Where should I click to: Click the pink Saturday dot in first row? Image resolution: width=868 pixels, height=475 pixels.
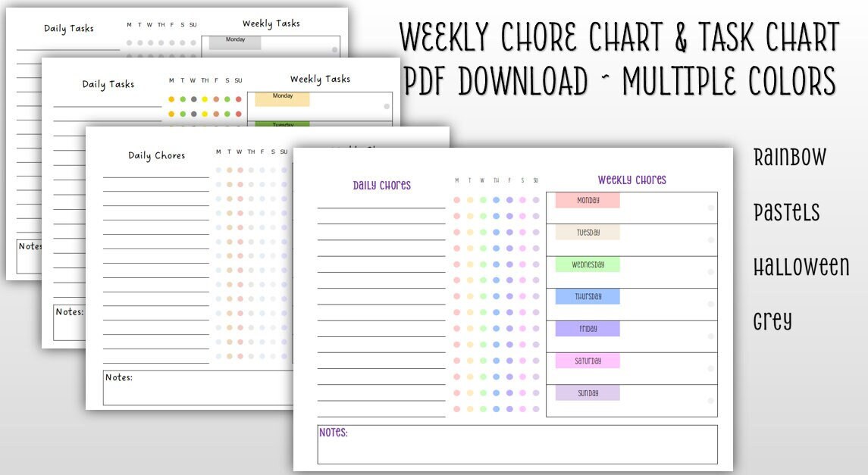tap(522, 199)
